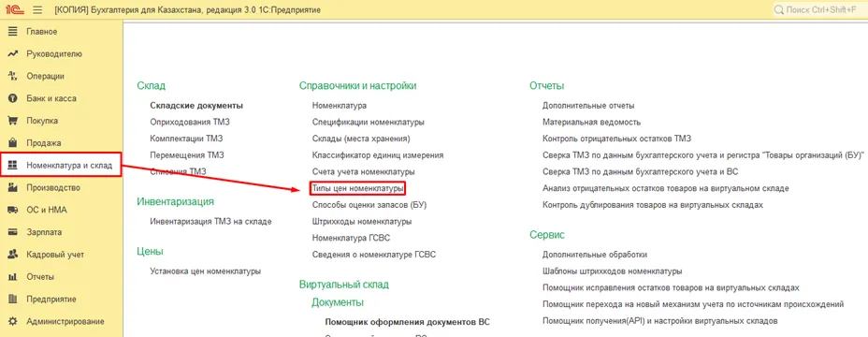This screenshot has width=868, height=337.
Task: Open Штрихкоды номенклатуры
Action: pyautogui.click(x=362, y=222)
